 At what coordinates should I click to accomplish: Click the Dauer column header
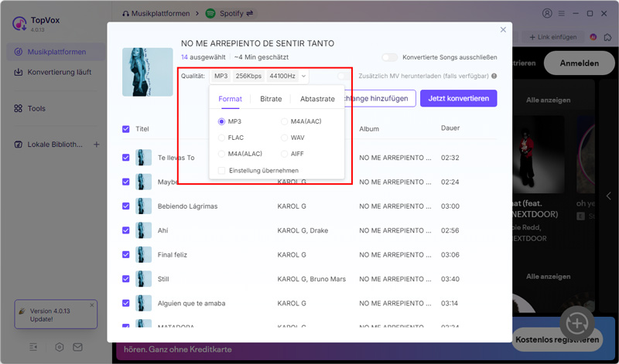(450, 128)
